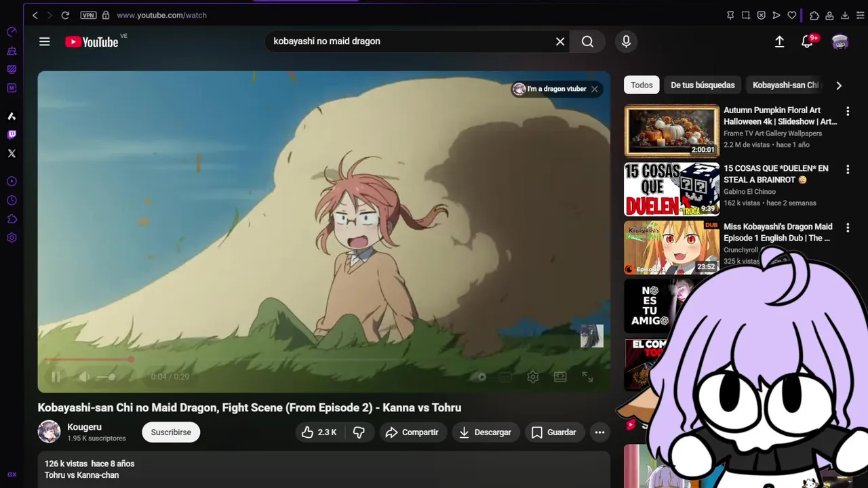
Task: Open the browser easy setup sliders icon
Action: 859,15
